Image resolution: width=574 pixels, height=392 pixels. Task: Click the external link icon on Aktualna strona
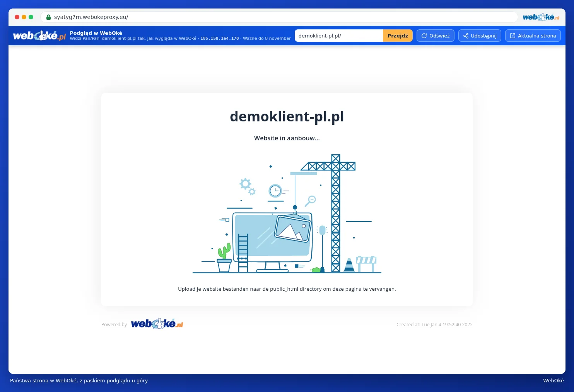pyautogui.click(x=512, y=36)
